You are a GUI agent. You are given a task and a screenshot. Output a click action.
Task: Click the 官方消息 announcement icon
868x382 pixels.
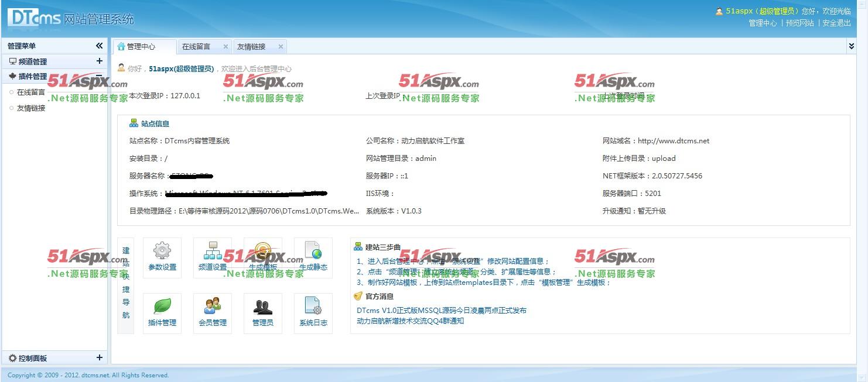tap(358, 296)
